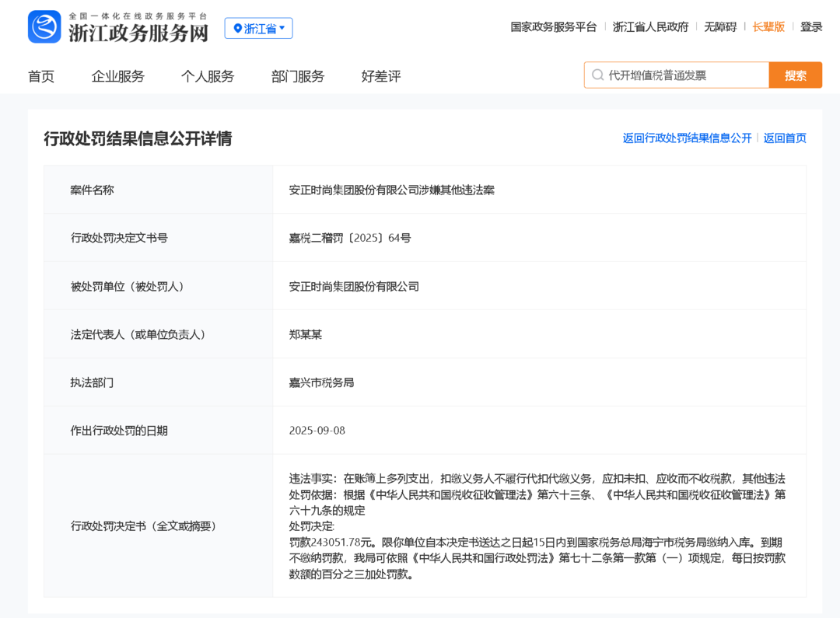This screenshot has height=618, width=840.
Task: Switch to 长辈版 elder-friendly version
Action: point(768,26)
